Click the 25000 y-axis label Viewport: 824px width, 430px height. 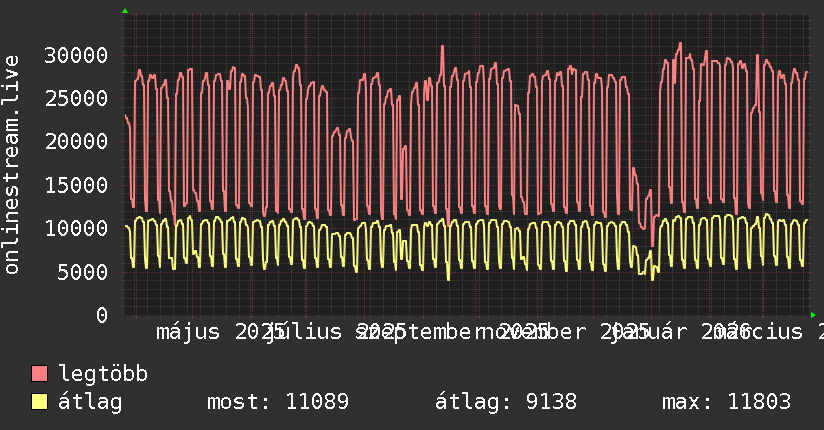tap(76, 99)
